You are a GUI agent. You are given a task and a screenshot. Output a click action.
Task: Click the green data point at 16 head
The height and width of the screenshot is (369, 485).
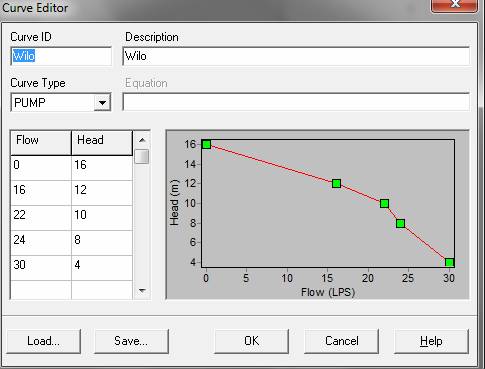206,144
